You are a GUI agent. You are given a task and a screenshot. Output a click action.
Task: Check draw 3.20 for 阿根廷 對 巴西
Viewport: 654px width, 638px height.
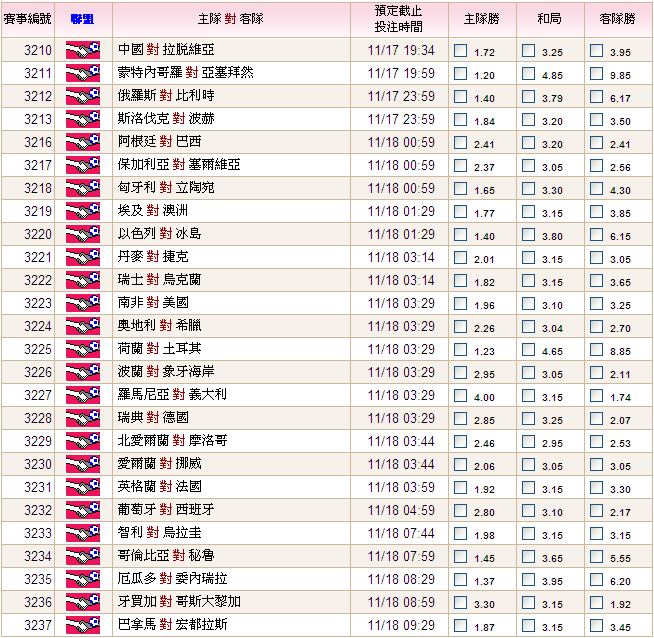528,142
